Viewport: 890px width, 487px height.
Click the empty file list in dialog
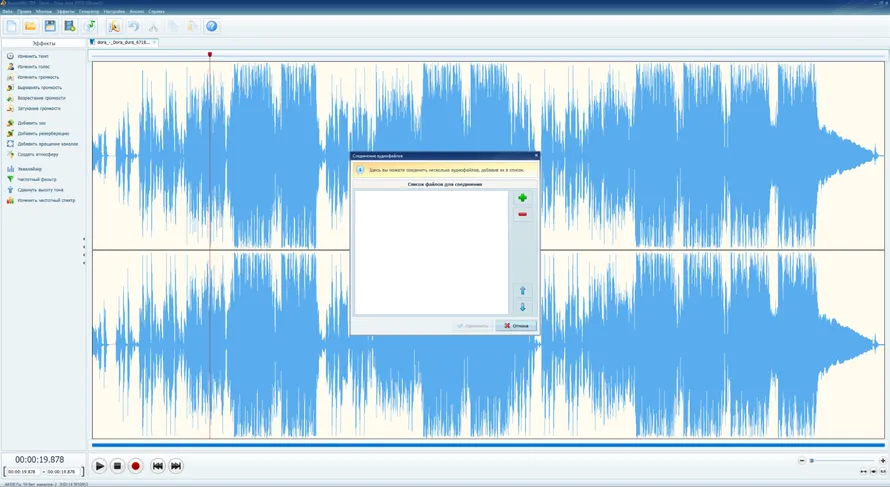[431, 252]
